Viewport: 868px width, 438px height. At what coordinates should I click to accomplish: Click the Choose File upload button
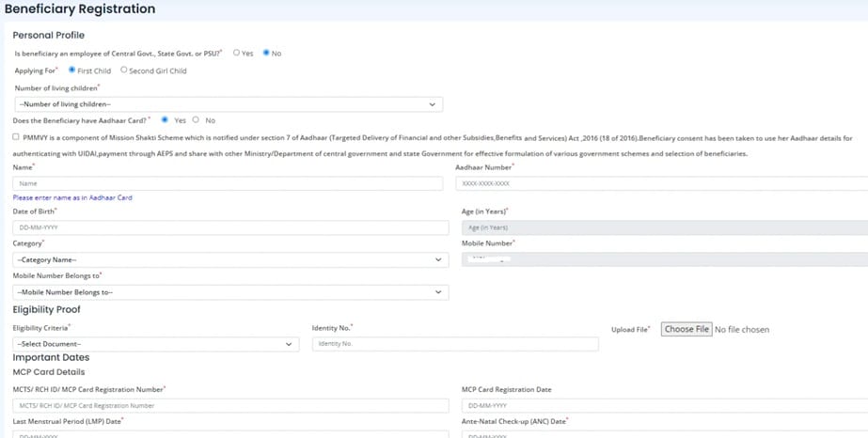[687, 329]
